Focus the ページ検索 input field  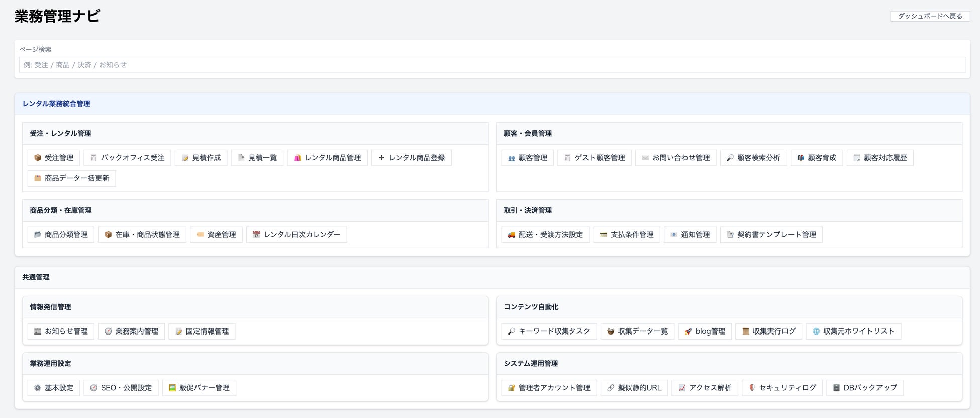492,65
